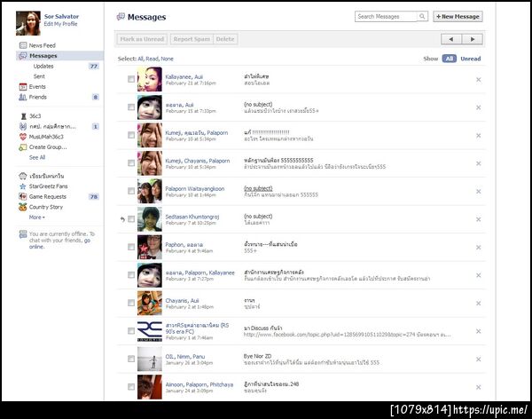Click the chat offline status icon
Screen dimensions: 532x419
pyautogui.click(x=23, y=234)
